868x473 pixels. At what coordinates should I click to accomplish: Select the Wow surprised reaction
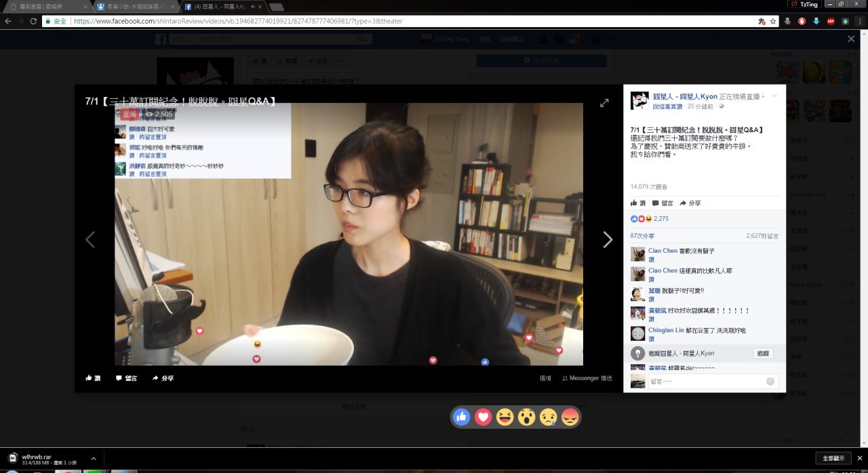click(x=526, y=417)
